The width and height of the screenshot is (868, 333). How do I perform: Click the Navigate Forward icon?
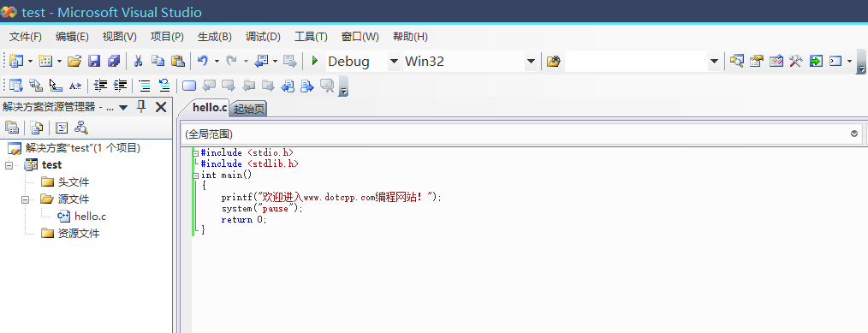point(289,61)
